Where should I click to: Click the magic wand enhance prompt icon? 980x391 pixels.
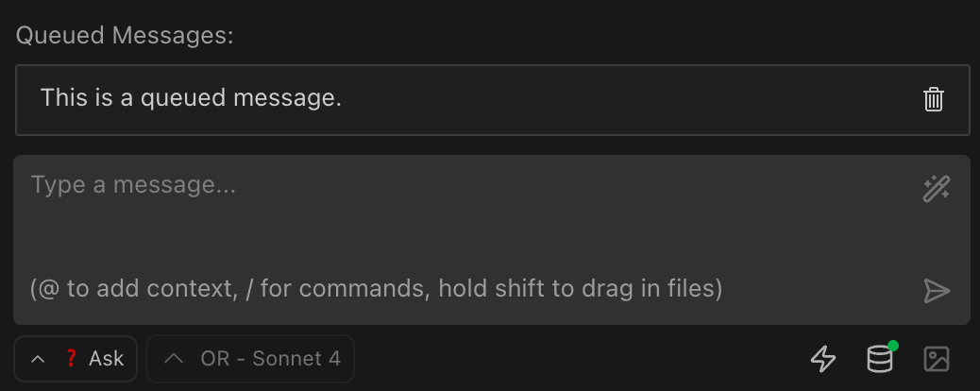[x=936, y=188]
